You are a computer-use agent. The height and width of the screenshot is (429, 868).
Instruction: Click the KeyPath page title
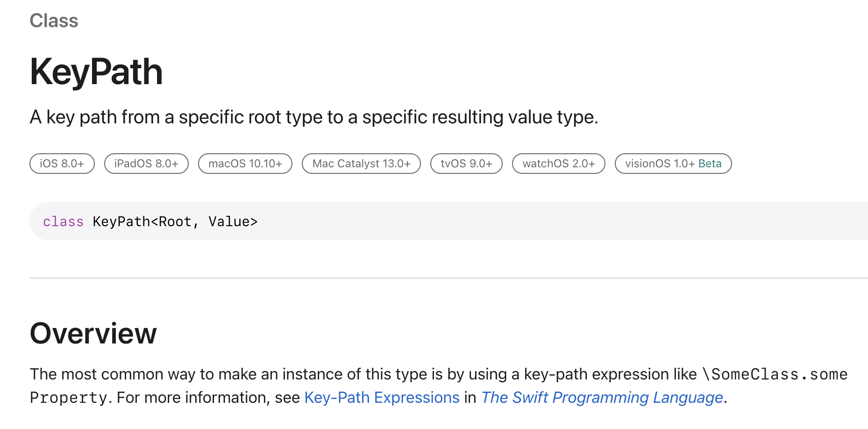(x=96, y=72)
